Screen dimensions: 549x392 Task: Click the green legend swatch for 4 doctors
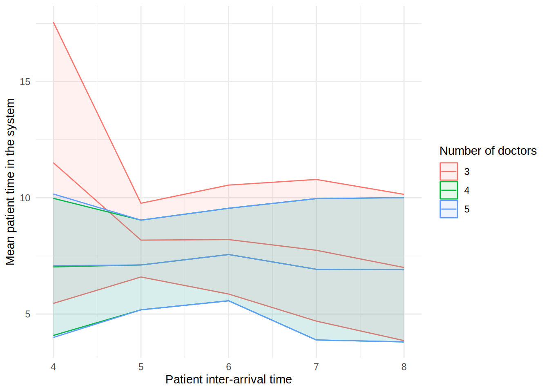449,190
